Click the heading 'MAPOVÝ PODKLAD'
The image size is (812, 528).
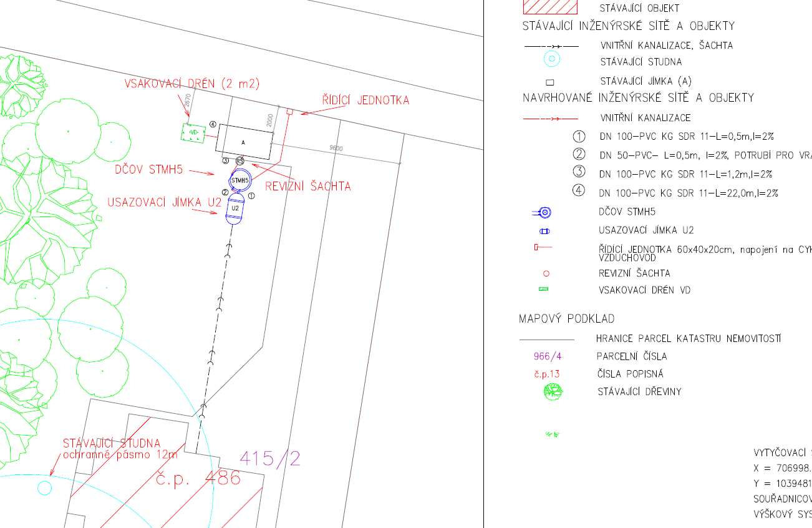click(567, 319)
